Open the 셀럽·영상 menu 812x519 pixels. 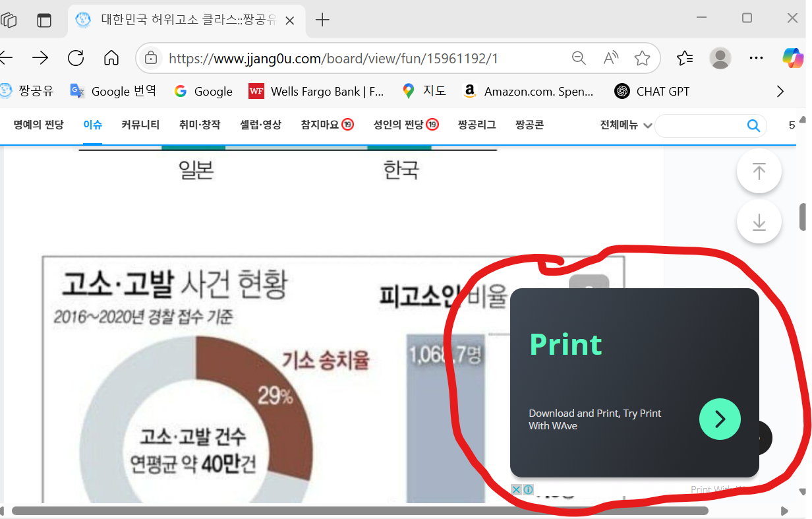coord(260,125)
